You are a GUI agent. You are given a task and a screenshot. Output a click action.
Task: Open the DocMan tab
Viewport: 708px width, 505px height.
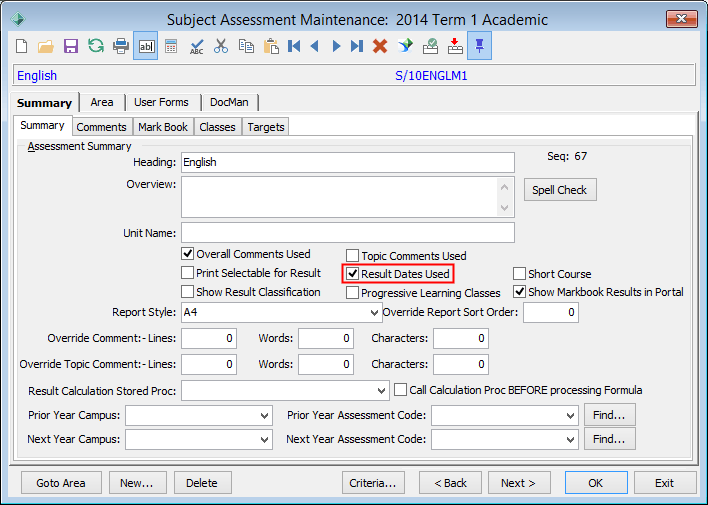pos(229,103)
